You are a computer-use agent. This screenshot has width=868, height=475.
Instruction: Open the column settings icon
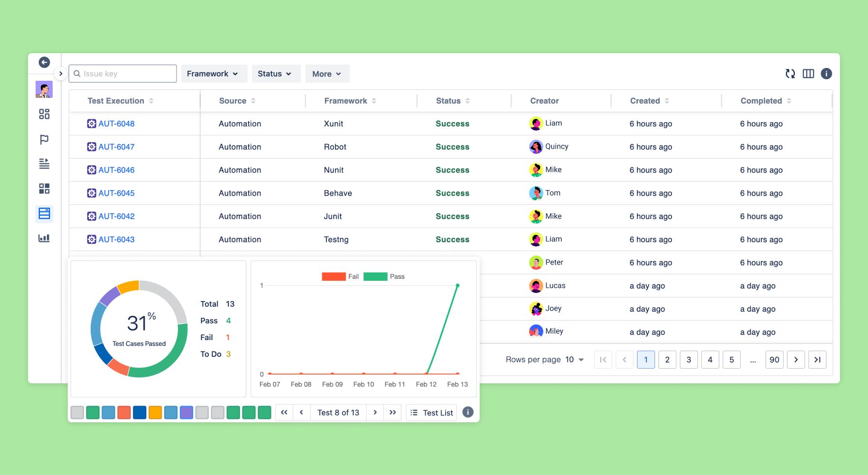[x=808, y=74]
